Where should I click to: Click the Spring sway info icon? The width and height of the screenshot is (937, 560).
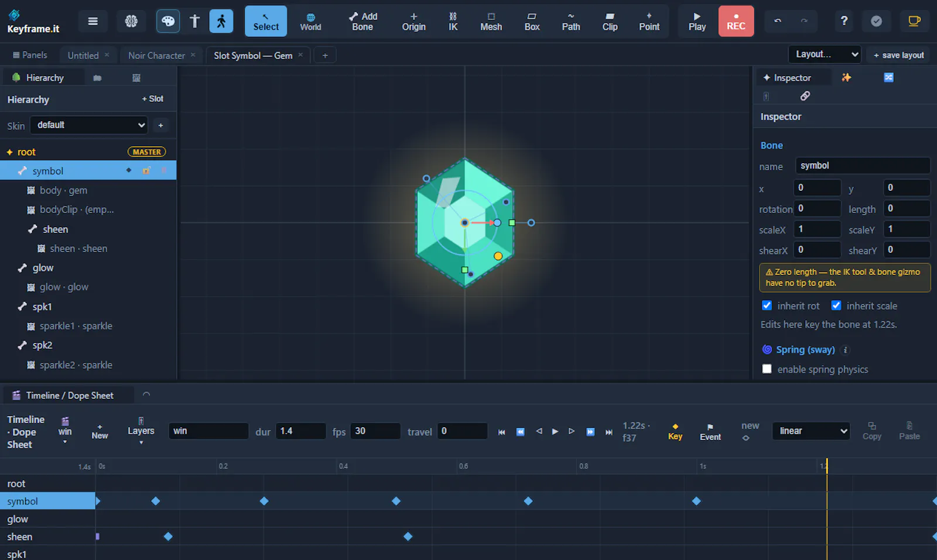(x=845, y=350)
